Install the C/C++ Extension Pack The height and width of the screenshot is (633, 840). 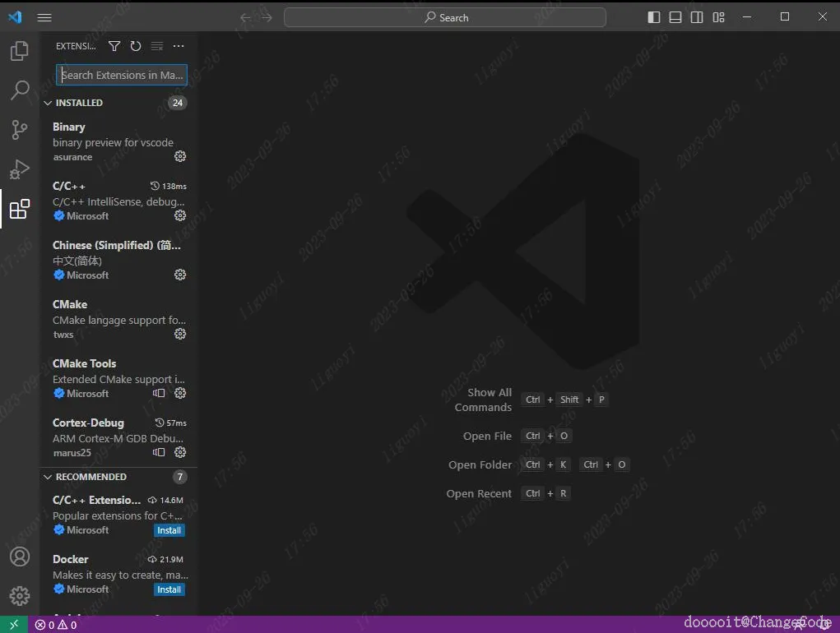(169, 530)
